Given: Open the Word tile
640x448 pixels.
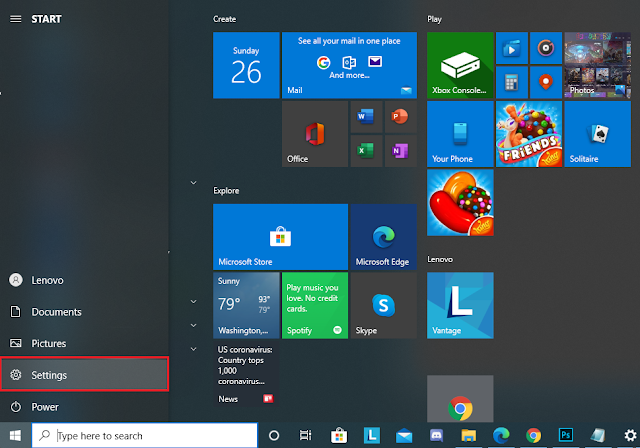Looking at the screenshot, I should tap(366, 117).
